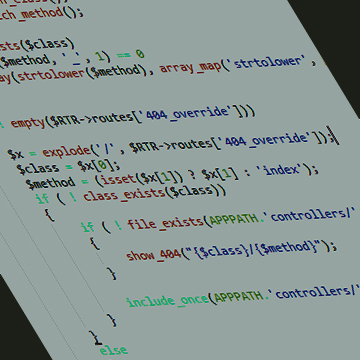Click the 'explode' function name
Viewport: 360px width, 360px height.
pos(66,152)
